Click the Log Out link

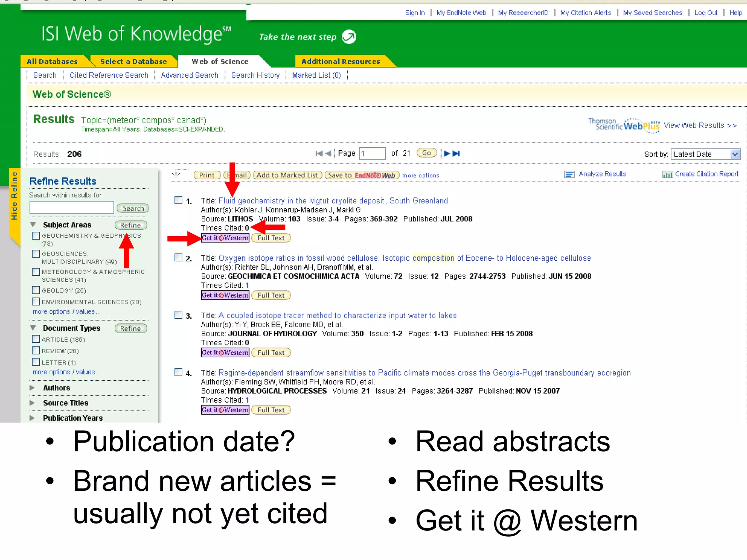[705, 13]
